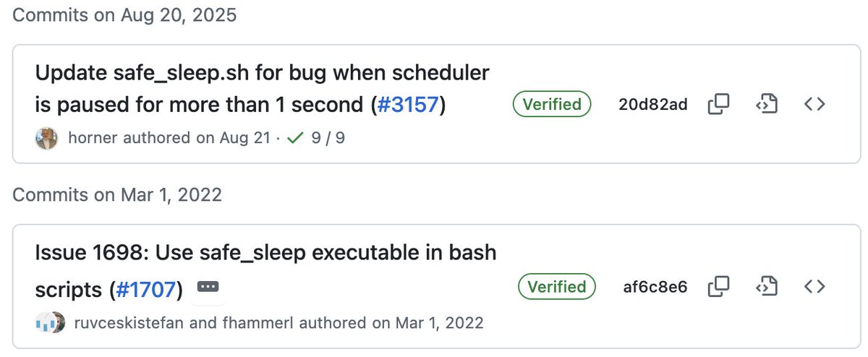Open commit hash 20d82ad
Image resolution: width=868 pixels, height=357 pixels.
pyautogui.click(x=653, y=104)
